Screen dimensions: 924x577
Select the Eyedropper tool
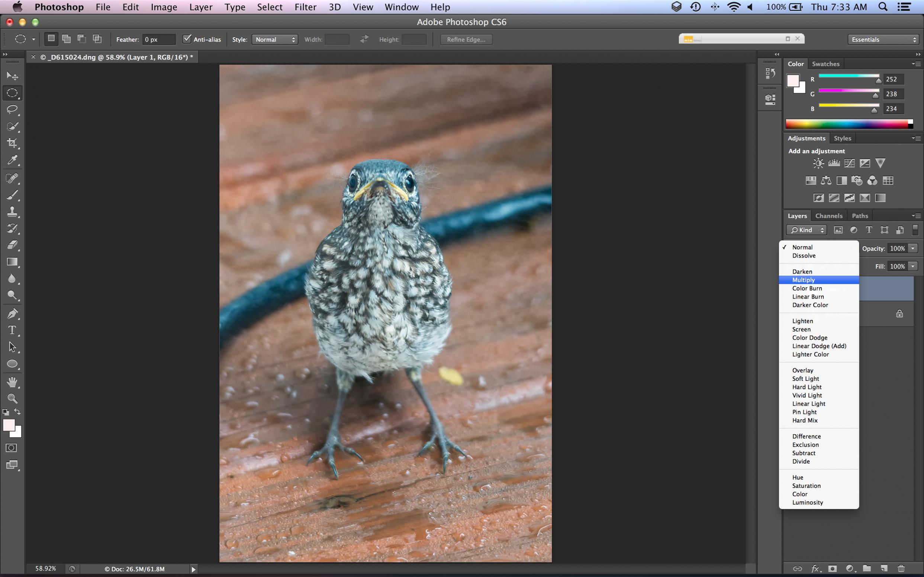click(x=12, y=160)
